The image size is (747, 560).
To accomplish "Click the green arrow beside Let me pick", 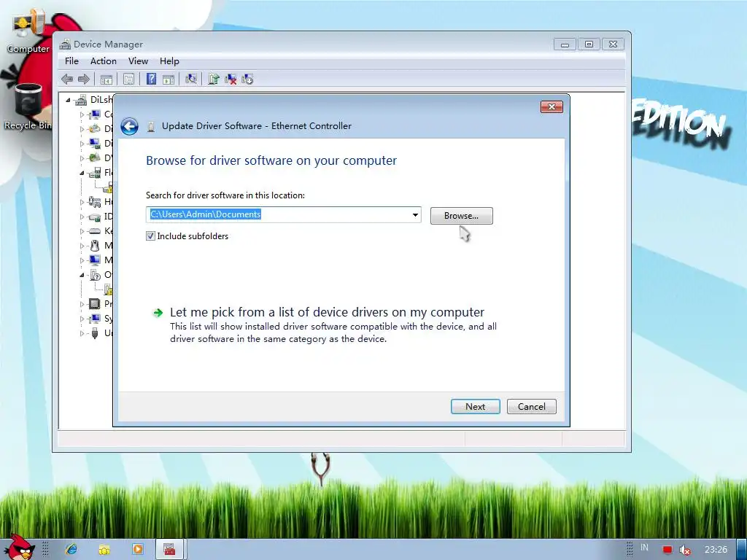I will point(158,313).
